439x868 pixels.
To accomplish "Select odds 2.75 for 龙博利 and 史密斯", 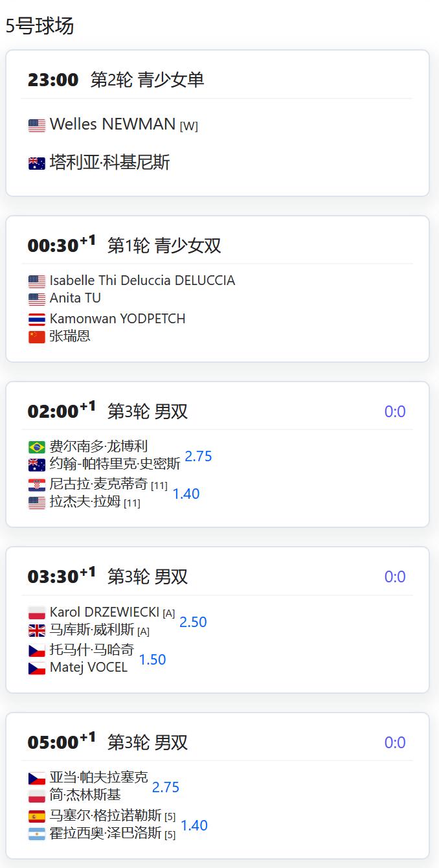I will click(198, 456).
